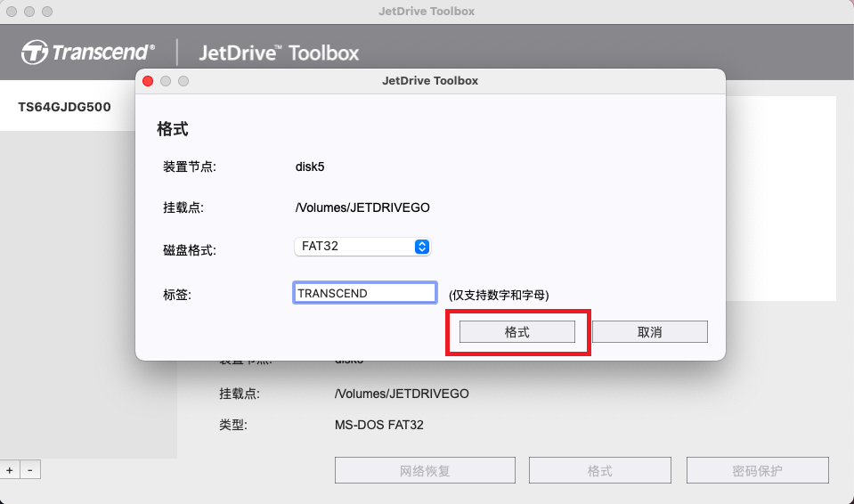Select TS64GJDG500 drive in sidebar
854x504 pixels.
[64, 107]
